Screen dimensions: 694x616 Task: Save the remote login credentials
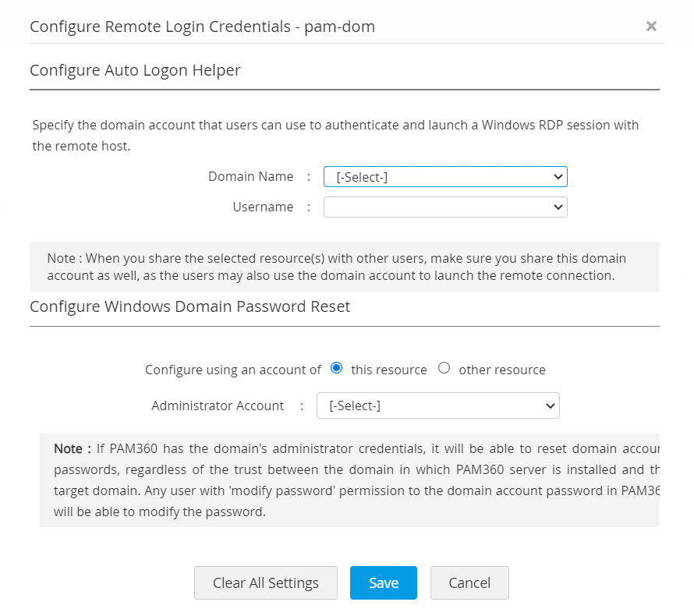tap(383, 582)
